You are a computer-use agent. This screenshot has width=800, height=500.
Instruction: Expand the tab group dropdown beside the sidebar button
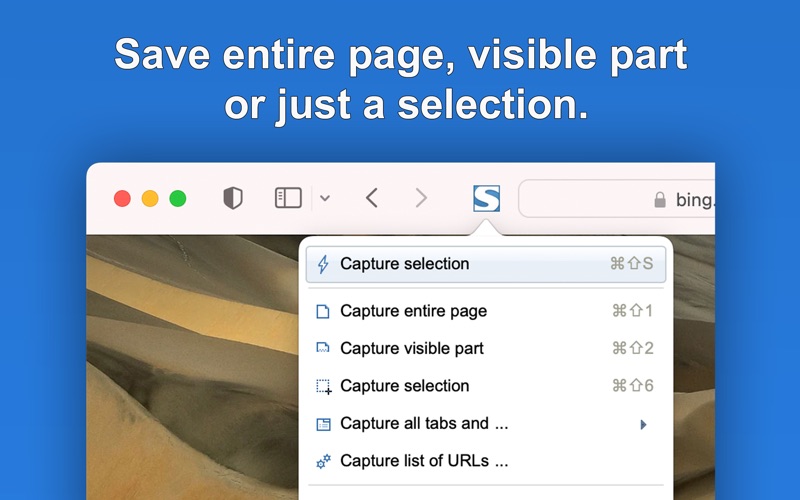pos(325,198)
